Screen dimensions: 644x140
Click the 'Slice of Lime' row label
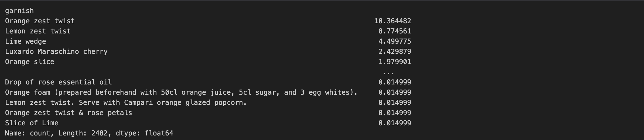tap(32, 123)
